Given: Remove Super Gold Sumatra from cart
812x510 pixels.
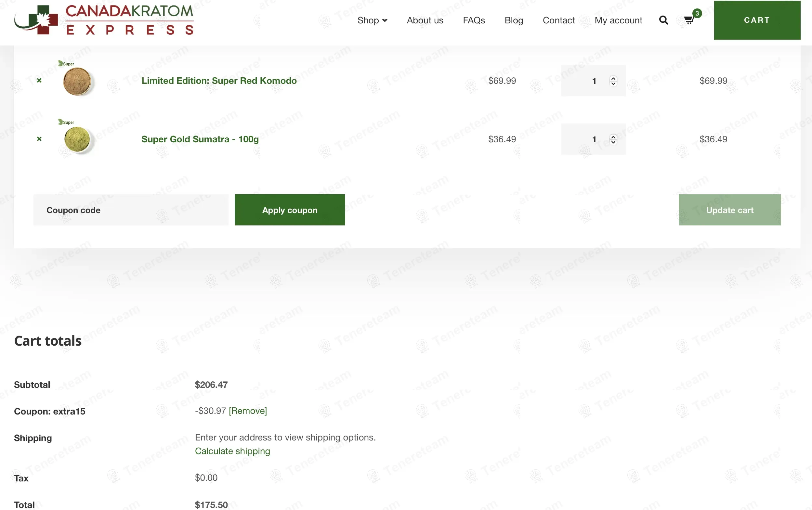Looking at the screenshot, I should pos(39,138).
